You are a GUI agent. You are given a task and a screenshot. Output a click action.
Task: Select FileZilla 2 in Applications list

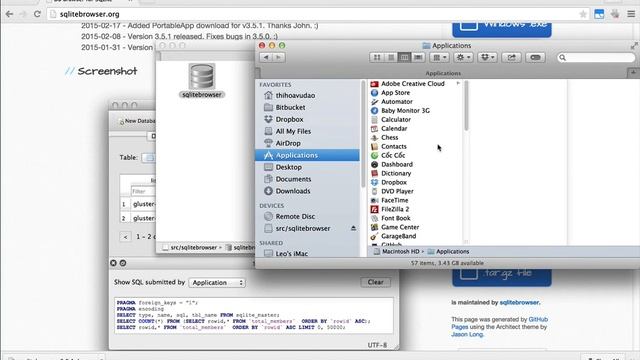click(395, 209)
